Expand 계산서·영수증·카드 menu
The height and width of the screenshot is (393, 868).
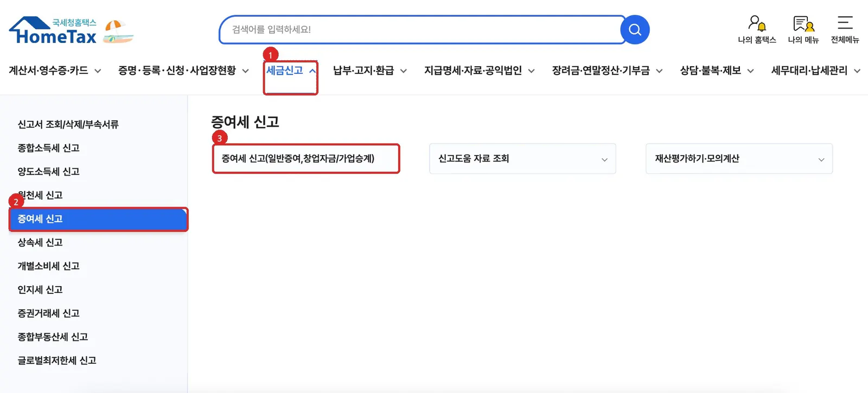coord(55,70)
